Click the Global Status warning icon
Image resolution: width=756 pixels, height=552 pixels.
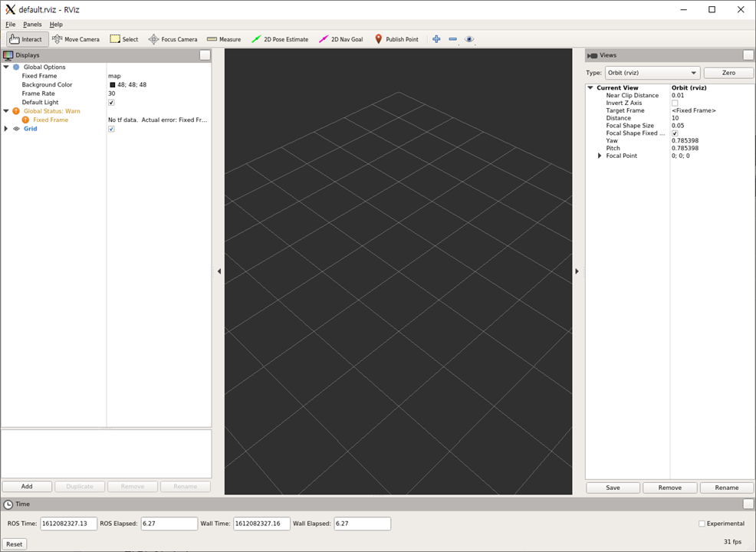16,111
